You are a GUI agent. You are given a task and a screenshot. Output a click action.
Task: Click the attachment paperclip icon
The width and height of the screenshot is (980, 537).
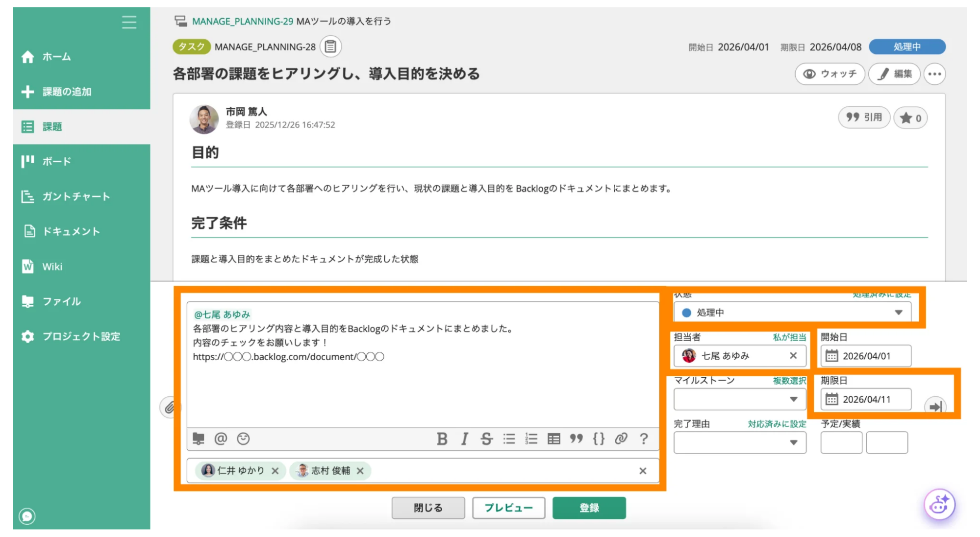[169, 407]
